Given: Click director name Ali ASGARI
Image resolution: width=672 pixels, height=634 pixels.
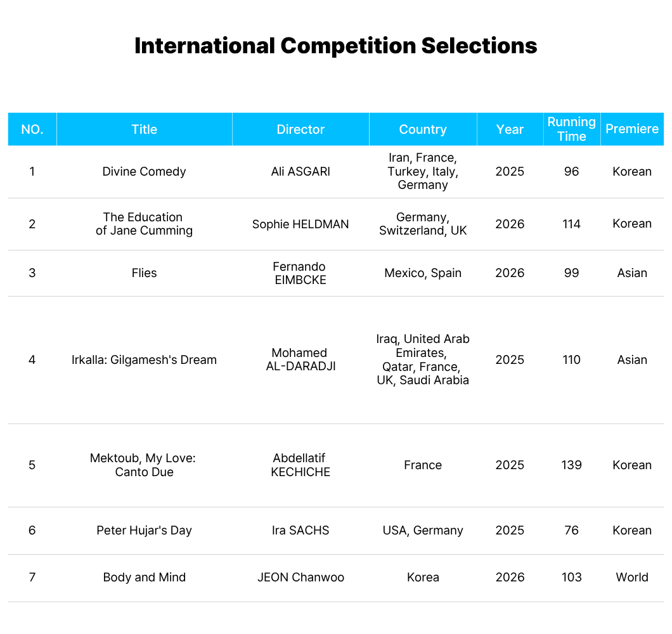Looking at the screenshot, I should (x=300, y=171).
